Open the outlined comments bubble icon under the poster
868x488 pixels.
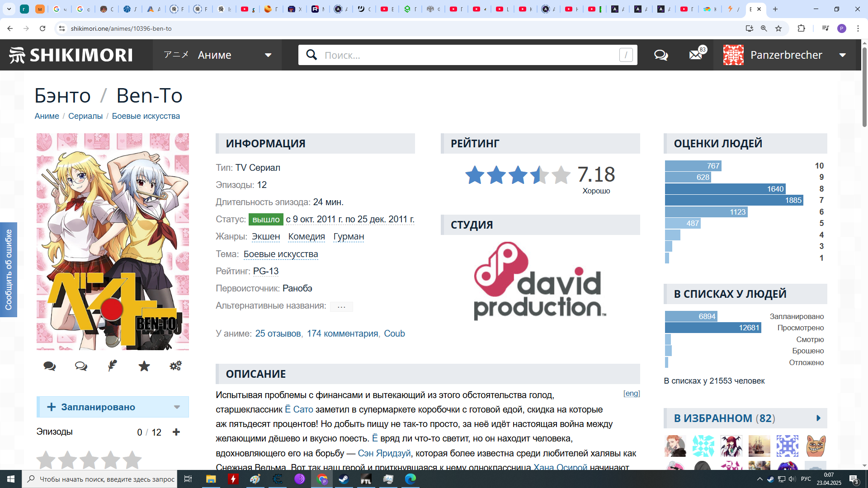point(81,366)
